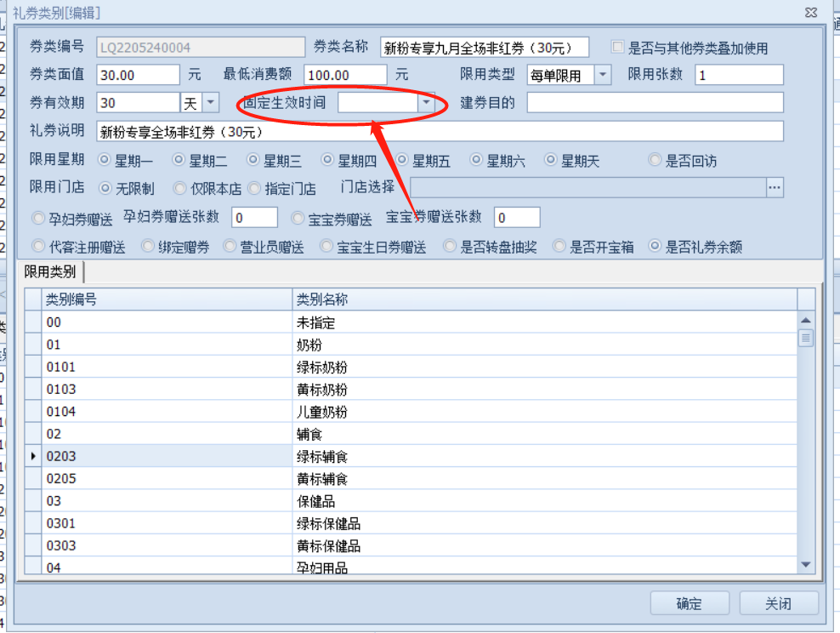Select the 星期天 radio option
840x633 pixels.
click(x=551, y=160)
